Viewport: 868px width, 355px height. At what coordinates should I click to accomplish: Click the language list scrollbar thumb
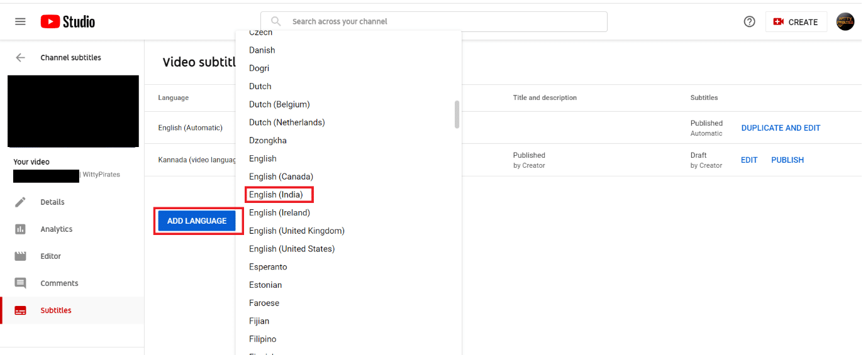457,114
